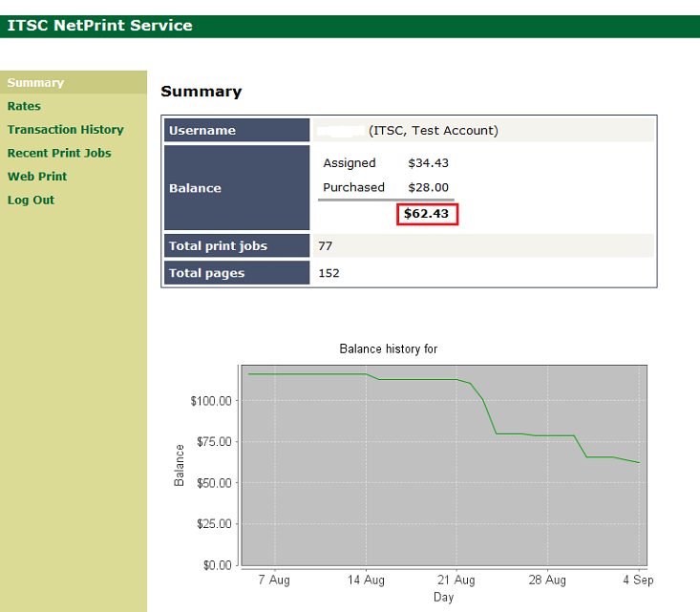Click the Balance history chart title
Image resolution: width=700 pixels, height=612 pixels.
tap(388, 349)
